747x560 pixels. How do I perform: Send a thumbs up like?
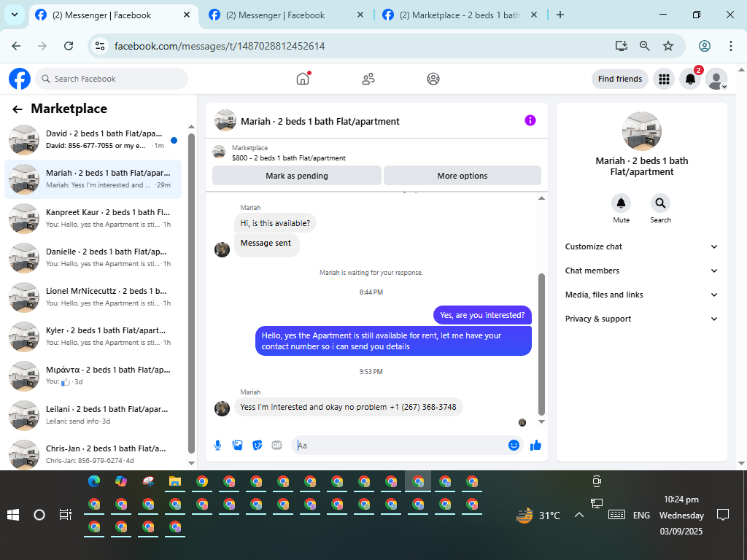point(535,446)
